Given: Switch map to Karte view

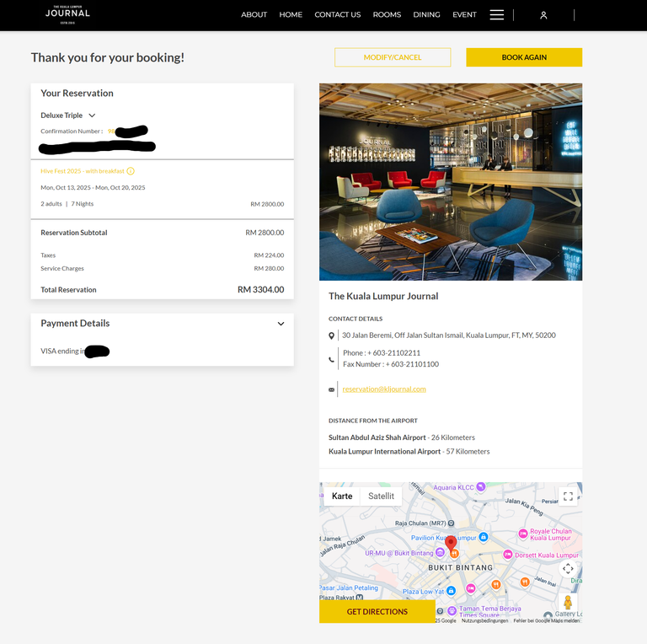Looking at the screenshot, I should (x=342, y=496).
